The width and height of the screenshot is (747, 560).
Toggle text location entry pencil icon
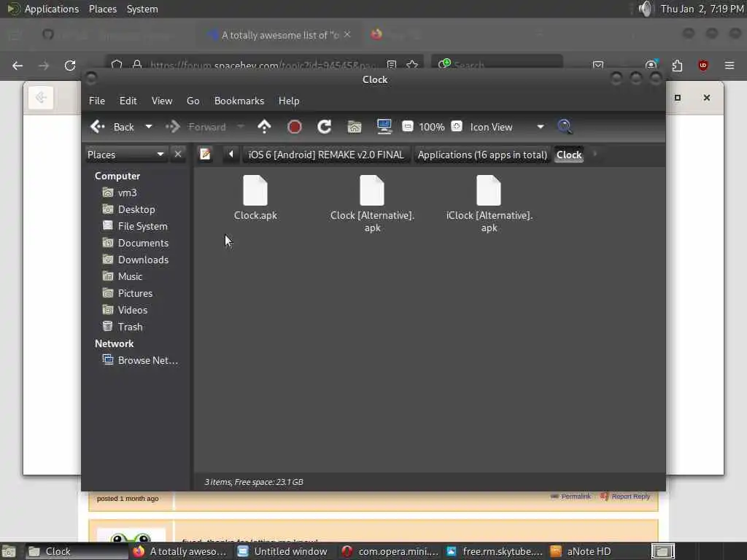[x=205, y=155]
